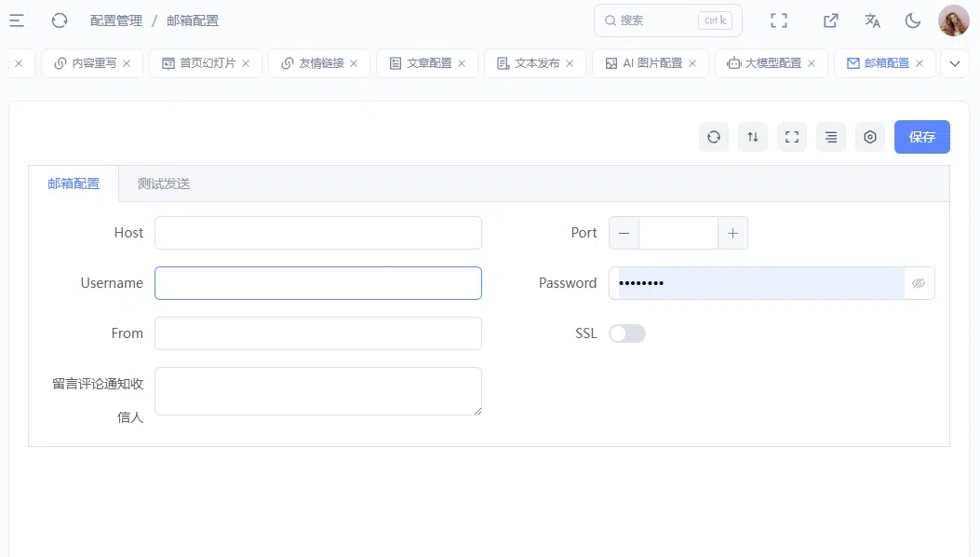The width and height of the screenshot is (980, 557).
Task: Increase Port value with plus button
Action: pyautogui.click(x=733, y=234)
